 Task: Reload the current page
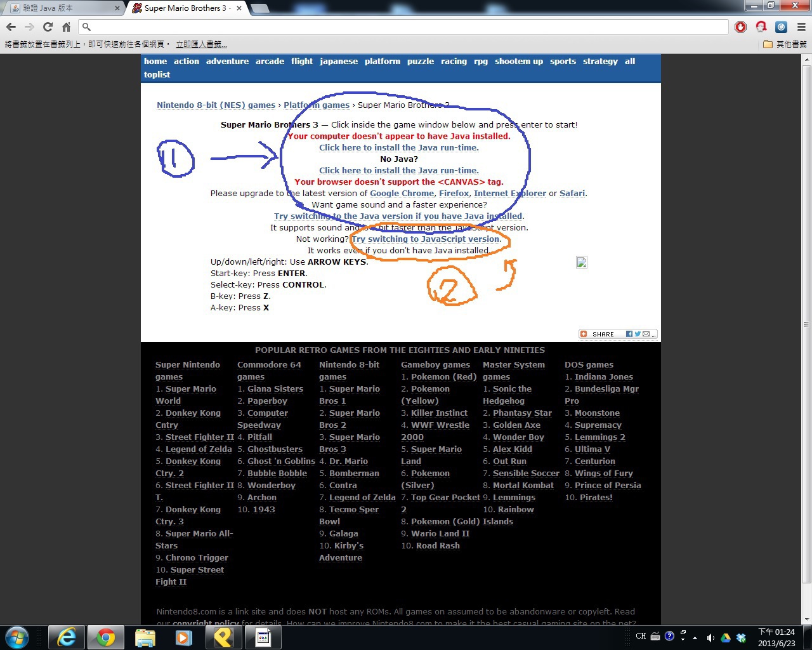tap(48, 27)
